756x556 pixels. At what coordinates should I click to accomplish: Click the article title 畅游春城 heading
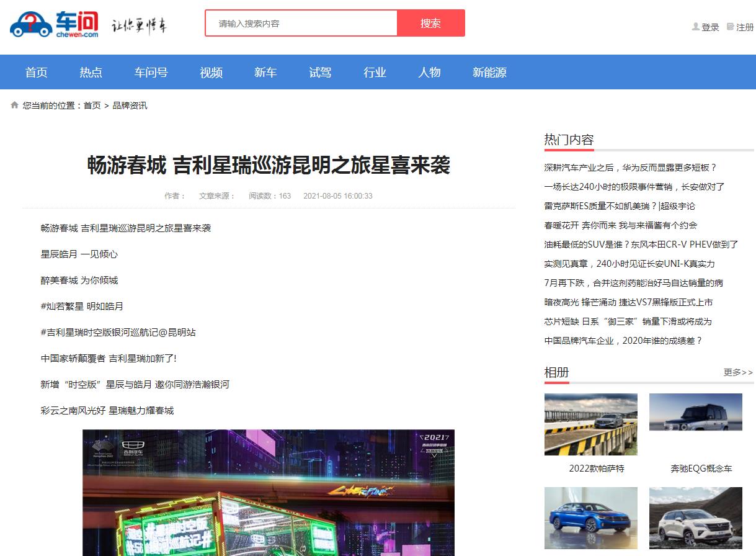[269, 166]
